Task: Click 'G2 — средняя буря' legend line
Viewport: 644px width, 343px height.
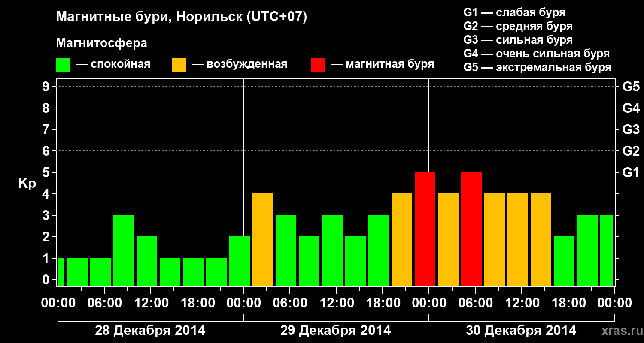Action: coord(518,26)
